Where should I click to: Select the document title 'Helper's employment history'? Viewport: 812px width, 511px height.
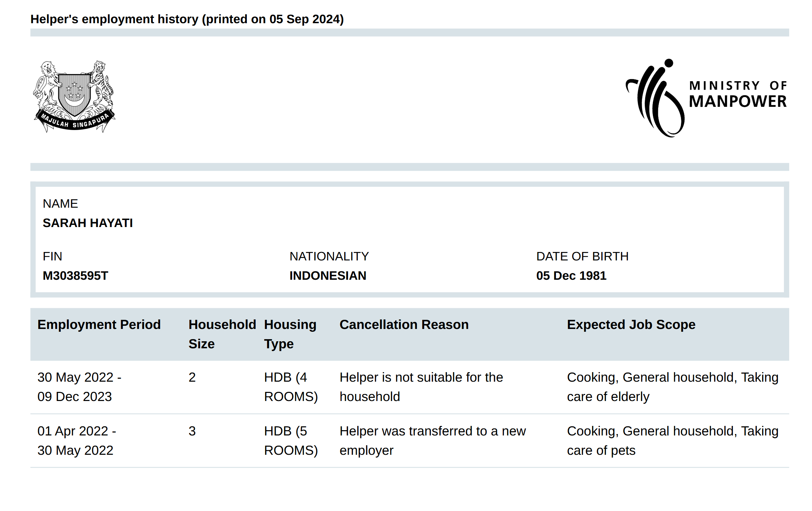pos(114,19)
